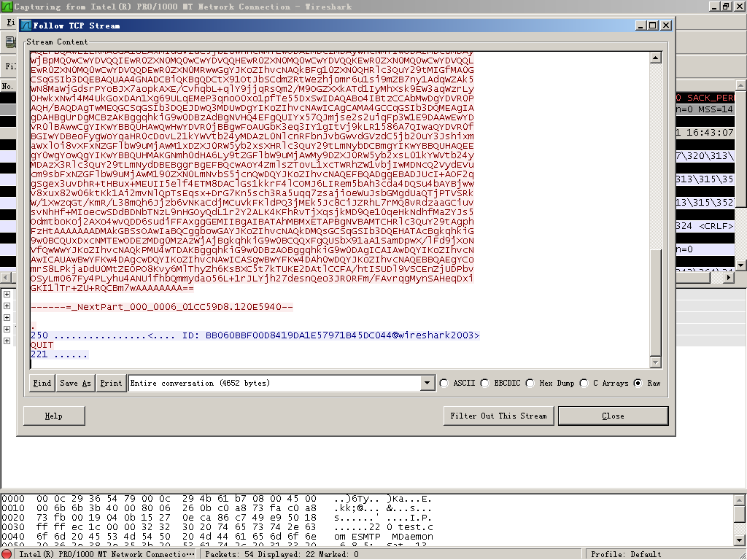Viewport: 747px width, 560px height.
Task: Expand the second packet detail tree node
Action: pyautogui.click(x=7, y=306)
